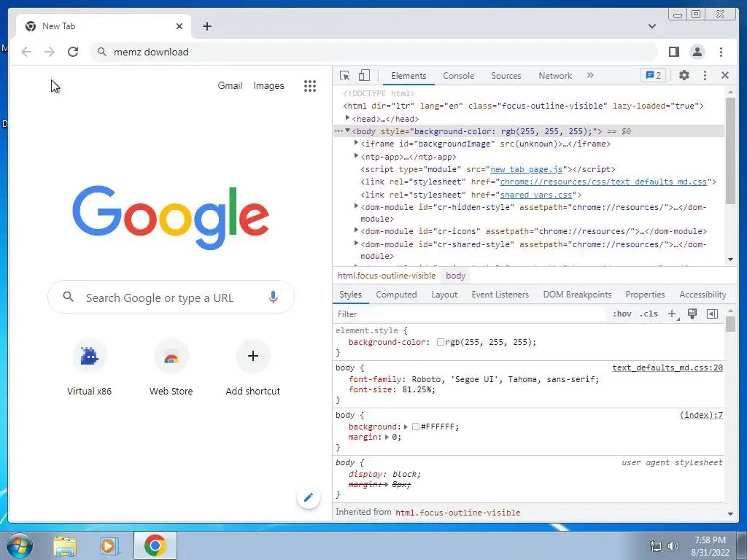Screen dimensions: 747x560
Task: Select the Styles tab
Action: point(350,295)
